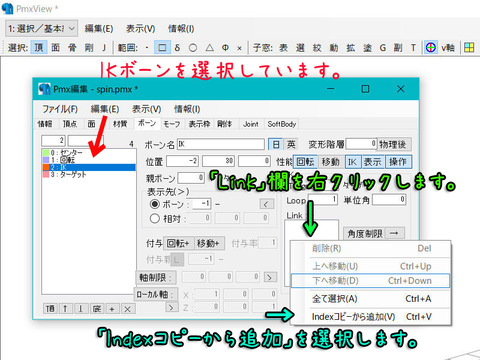Choose the Φ range selection icon

pos(225,48)
